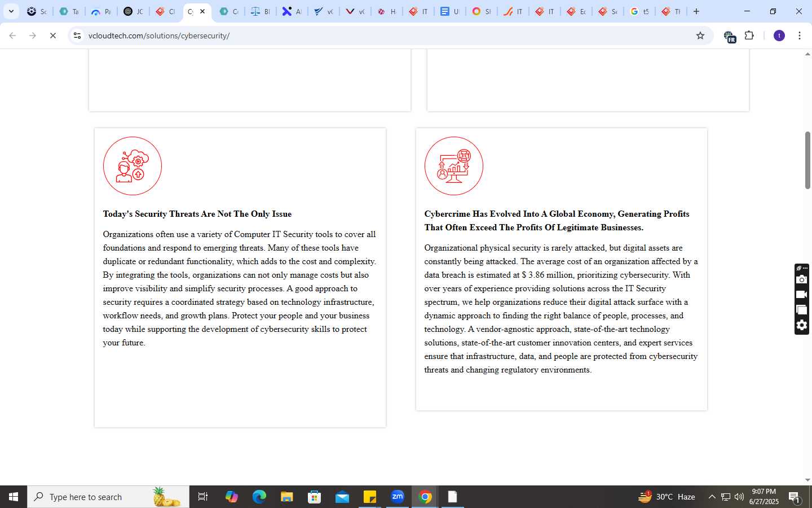
Task: Open Task View from the taskbar
Action: [203, 497]
